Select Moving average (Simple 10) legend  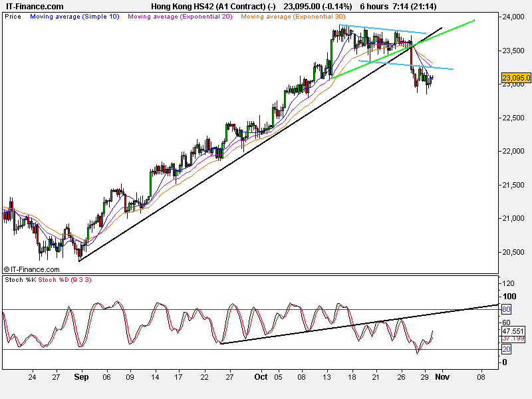point(74,16)
